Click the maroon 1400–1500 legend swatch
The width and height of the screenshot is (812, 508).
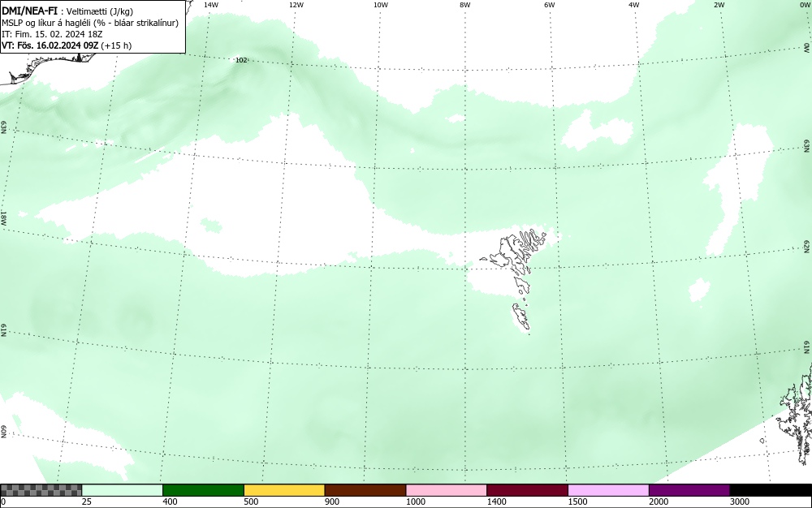coord(527,490)
